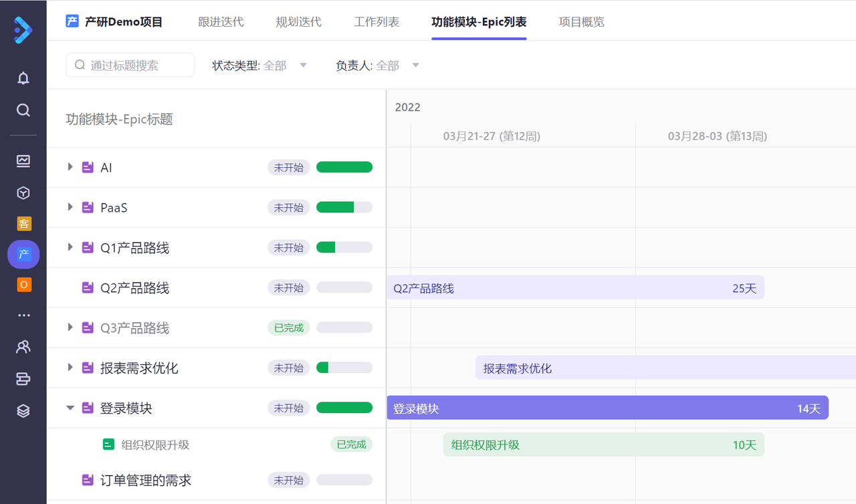
Task: Collapse the 登录模块 epic row
Action: pos(70,408)
